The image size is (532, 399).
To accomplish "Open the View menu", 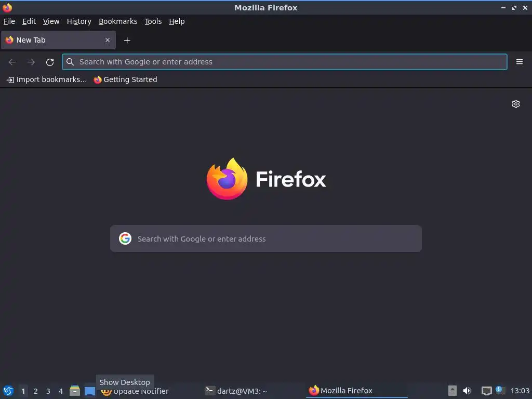I will (51, 21).
